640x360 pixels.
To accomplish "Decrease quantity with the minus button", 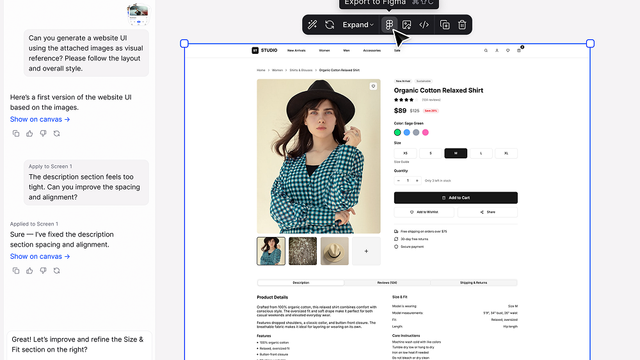I will click(x=398, y=180).
